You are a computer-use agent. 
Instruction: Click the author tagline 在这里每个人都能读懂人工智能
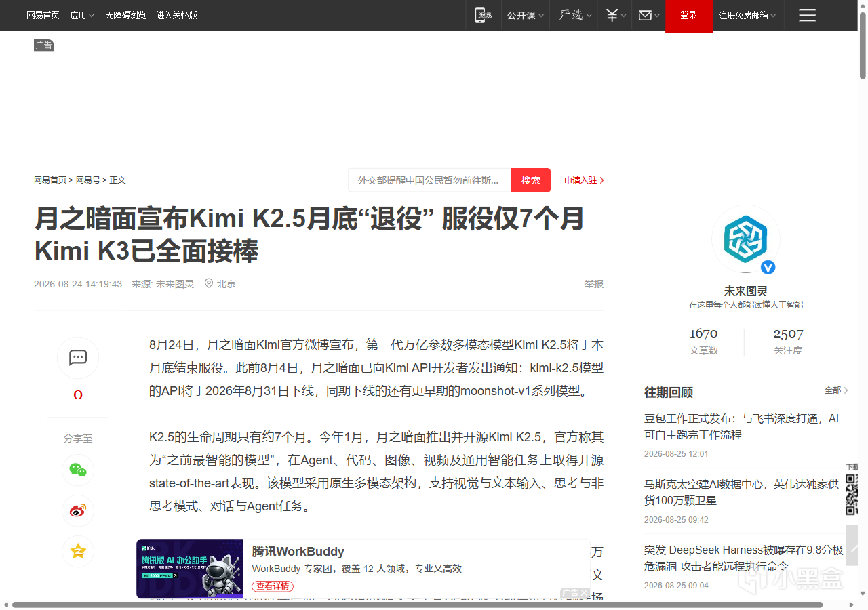(x=746, y=305)
